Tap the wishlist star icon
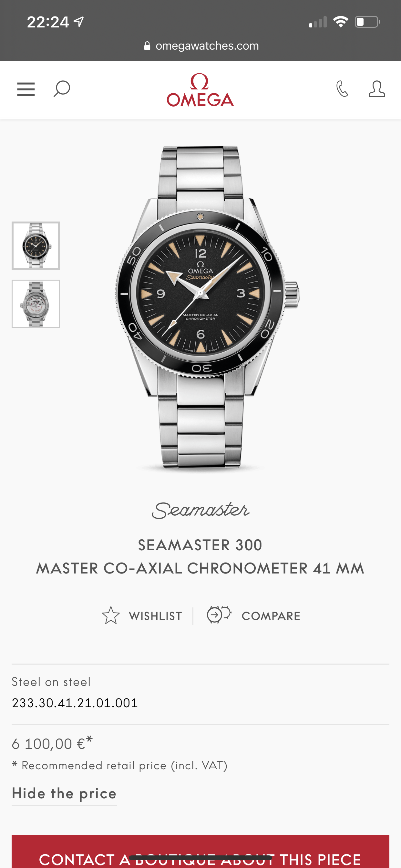The width and height of the screenshot is (401, 868). coord(111,615)
